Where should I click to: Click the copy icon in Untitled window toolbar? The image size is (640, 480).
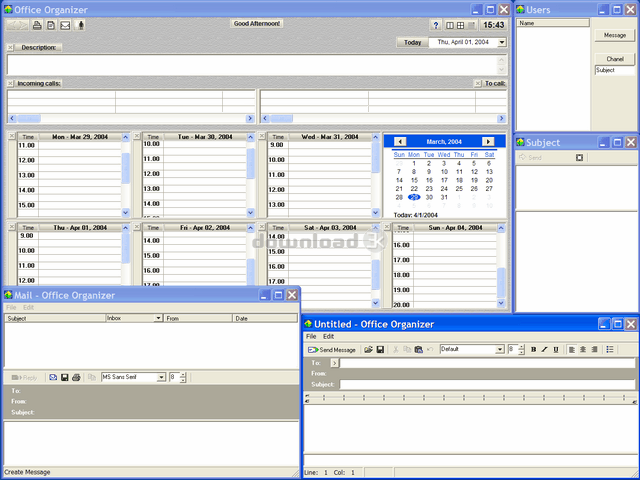[x=407, y=349]
